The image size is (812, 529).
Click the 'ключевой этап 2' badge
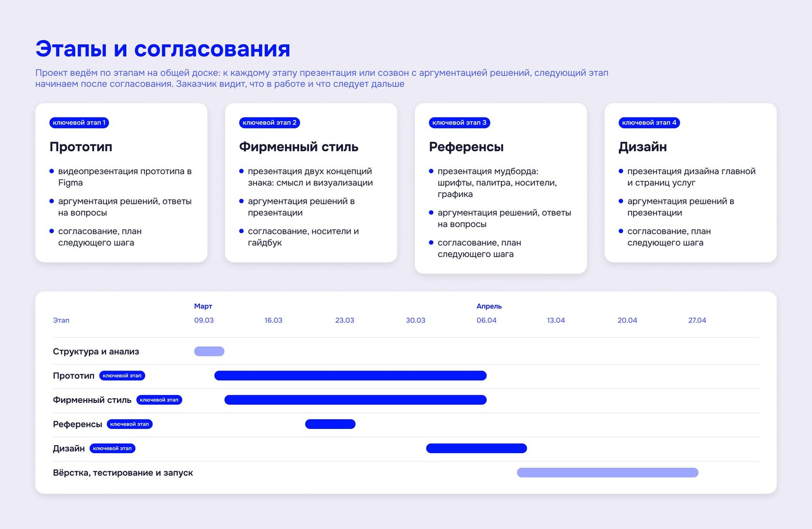pyautogui.click(x=270, y=123)
